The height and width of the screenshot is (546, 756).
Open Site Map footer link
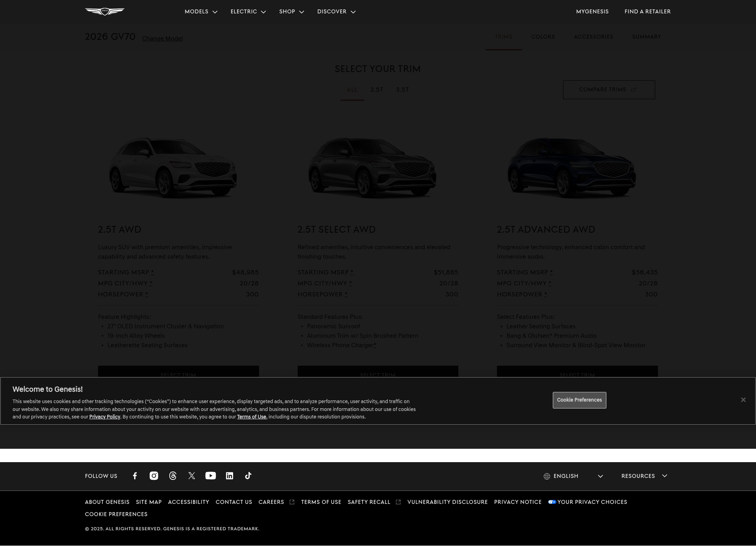(149, 502)
